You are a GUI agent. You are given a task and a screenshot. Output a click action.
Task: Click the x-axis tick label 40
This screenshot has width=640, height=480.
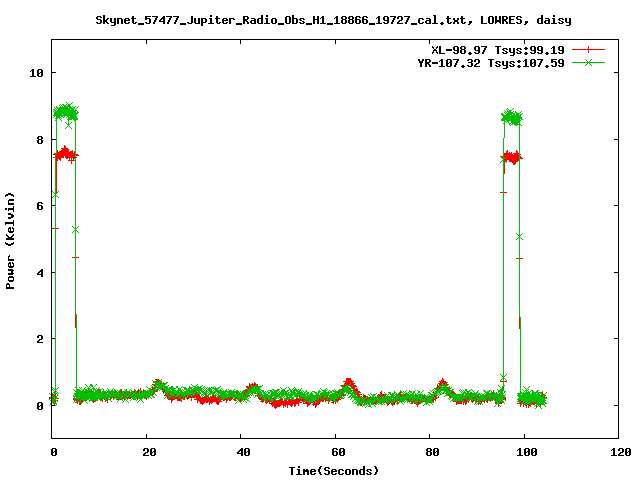click(243, 452)
